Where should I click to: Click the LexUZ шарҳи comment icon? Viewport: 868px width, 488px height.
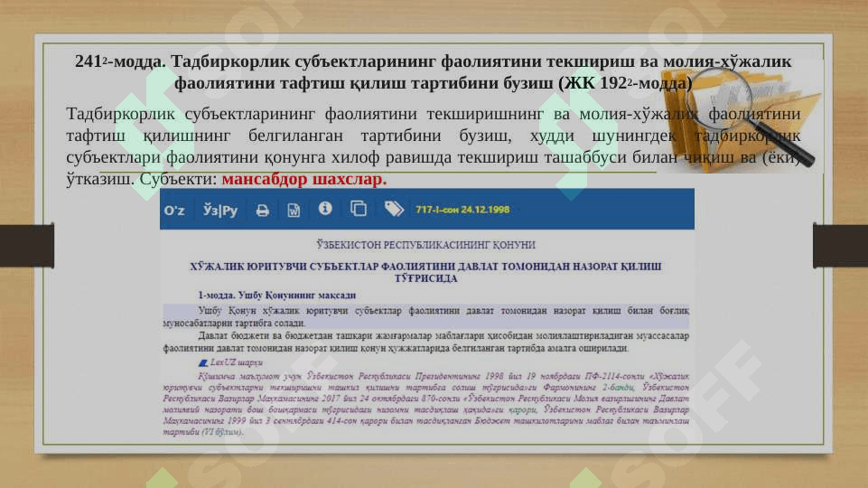201,362
